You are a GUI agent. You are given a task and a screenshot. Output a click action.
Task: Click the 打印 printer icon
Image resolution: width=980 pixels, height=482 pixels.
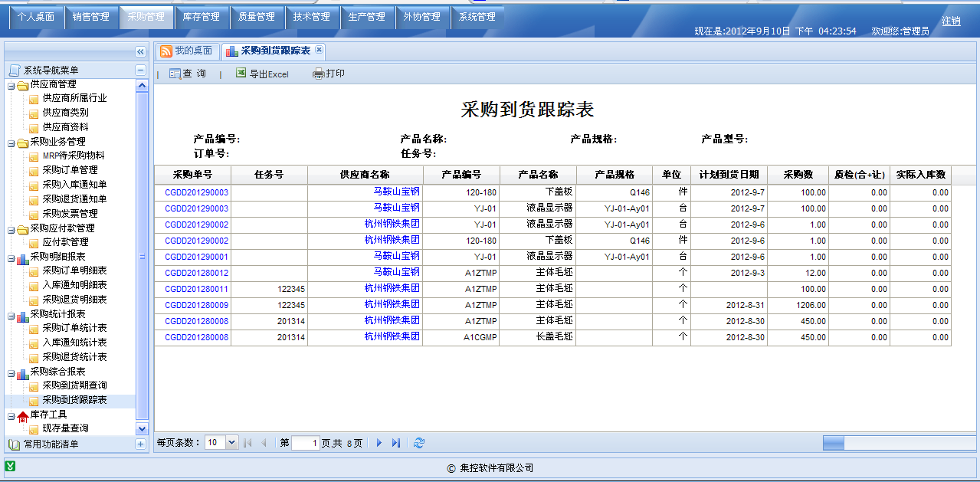[x=319, y=74]
